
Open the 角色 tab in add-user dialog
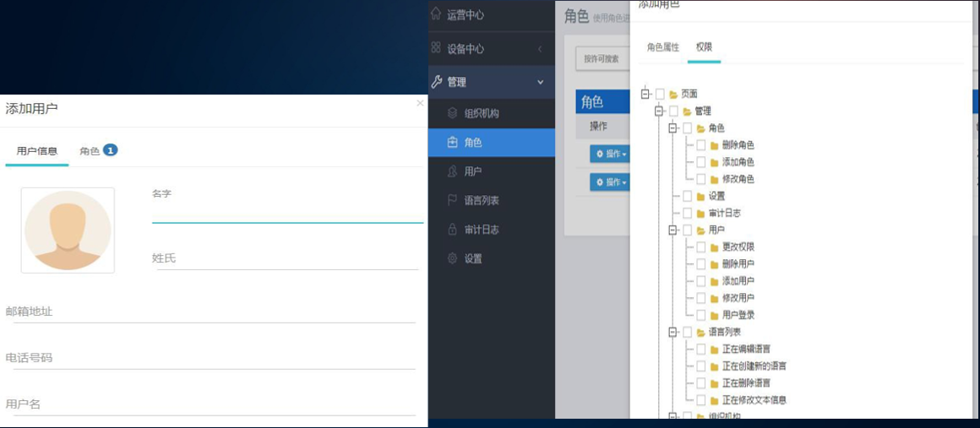97,151
